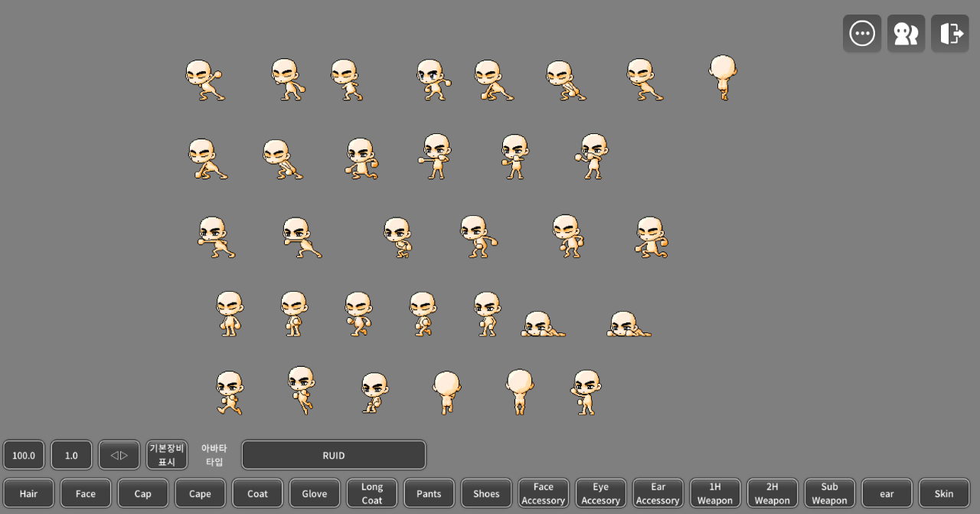Open the three-dots more options menu
The image size is (980, 514).
click(x=862, y=34)
